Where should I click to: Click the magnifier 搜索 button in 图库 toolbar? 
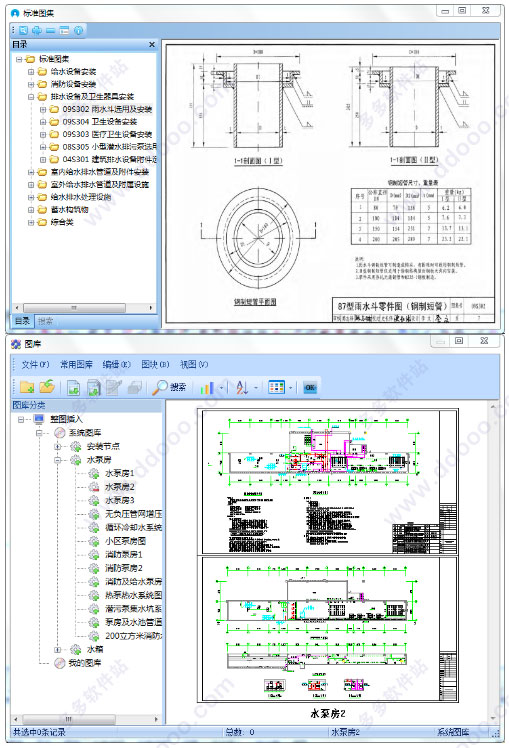(x=169, y=387)
